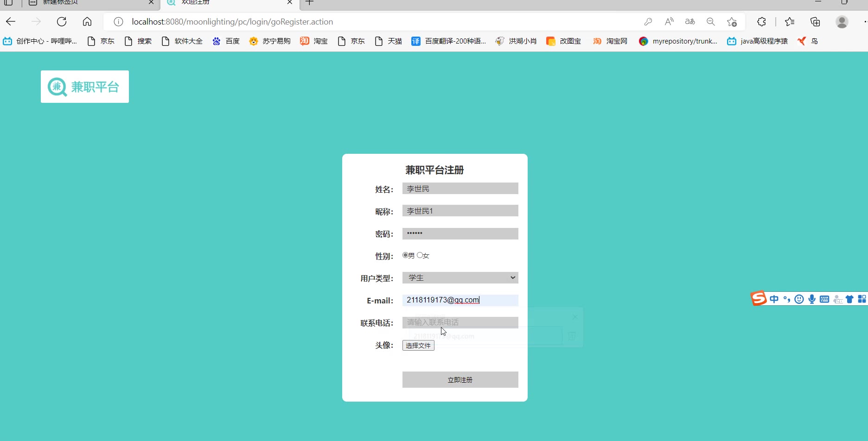The height and width of the screenshot is (441, 868).
Task: Open the Collections panel
Action: pyautogui.click(x=815, y=22)
